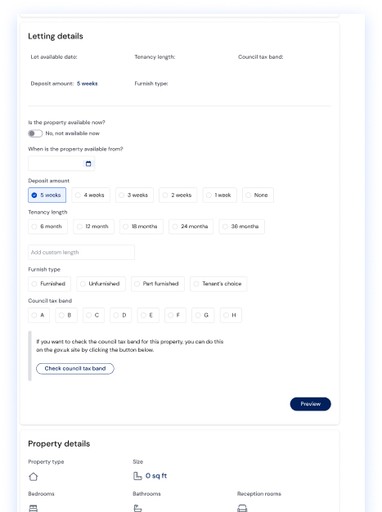Screen dimensions: 382x512
Task: Click the Preview button
Action: tap(310, 404)
